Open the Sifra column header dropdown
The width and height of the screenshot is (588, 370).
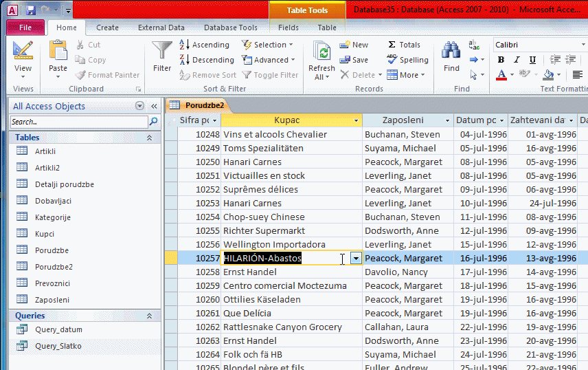tap(214, 120)
